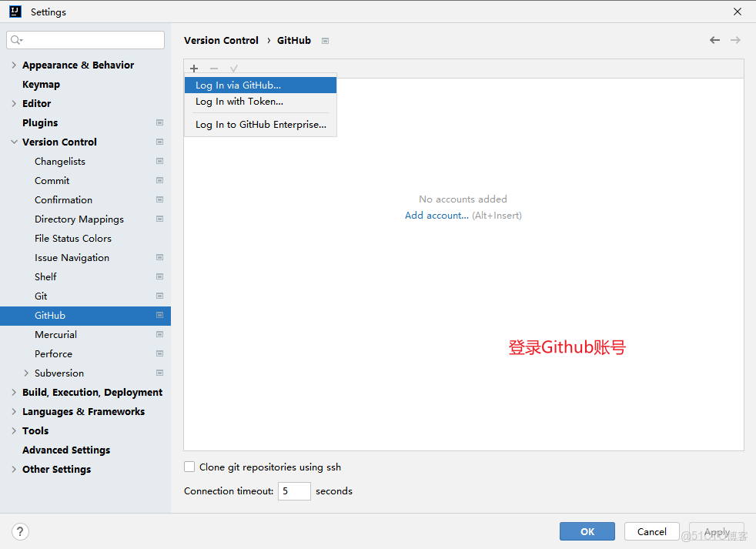Enable the Clone git repositories using ssh checkbox

[189, 466]
